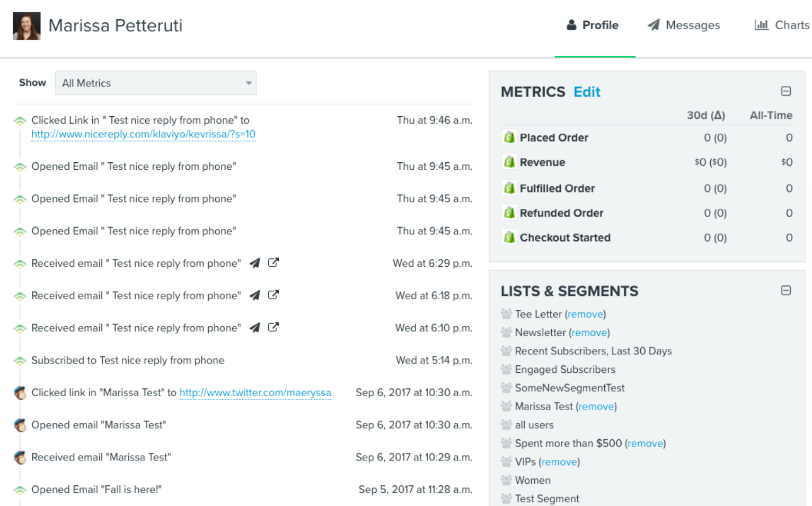Click the Charts bar graph icon
This screenshot has height=506, width=812.
coord(762,24)
